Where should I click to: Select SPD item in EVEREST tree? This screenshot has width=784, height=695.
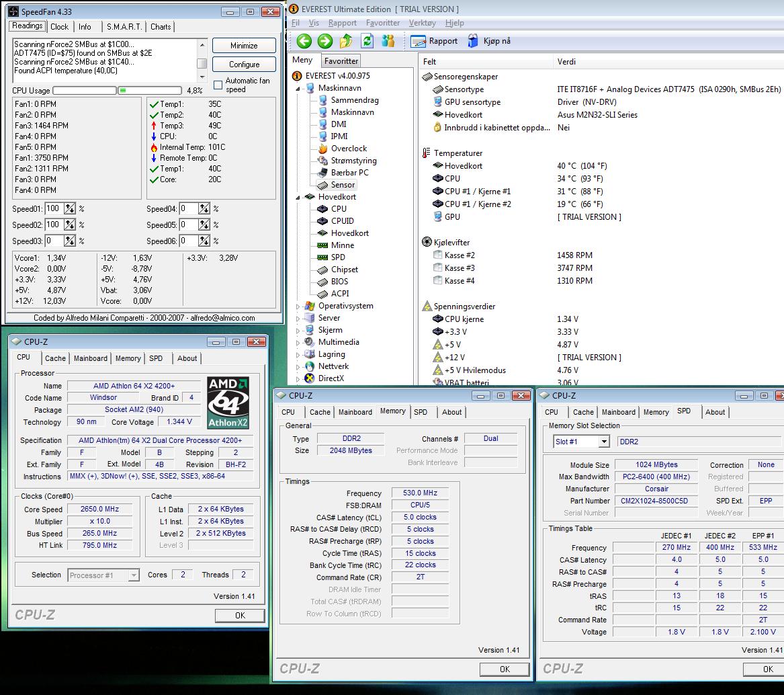point(331,257)
